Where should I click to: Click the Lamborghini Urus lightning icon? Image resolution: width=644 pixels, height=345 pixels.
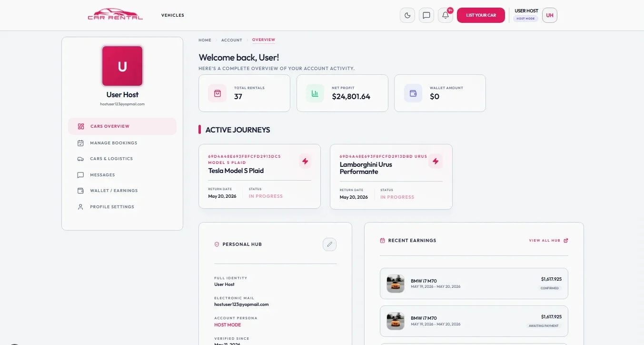[x=435, y=162]
